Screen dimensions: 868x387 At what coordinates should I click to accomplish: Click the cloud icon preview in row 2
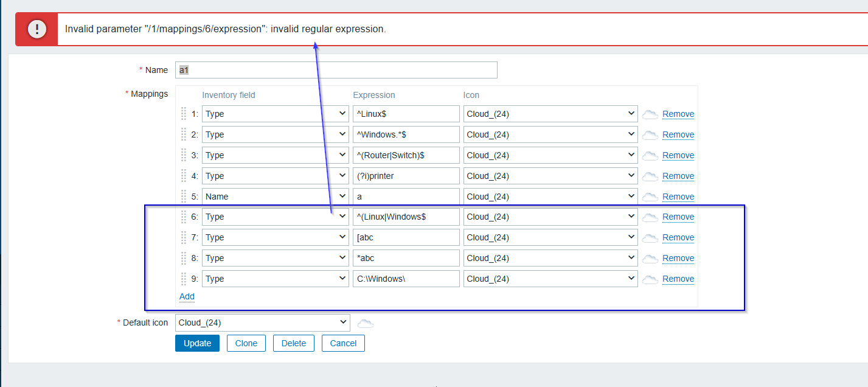[650, 134]
